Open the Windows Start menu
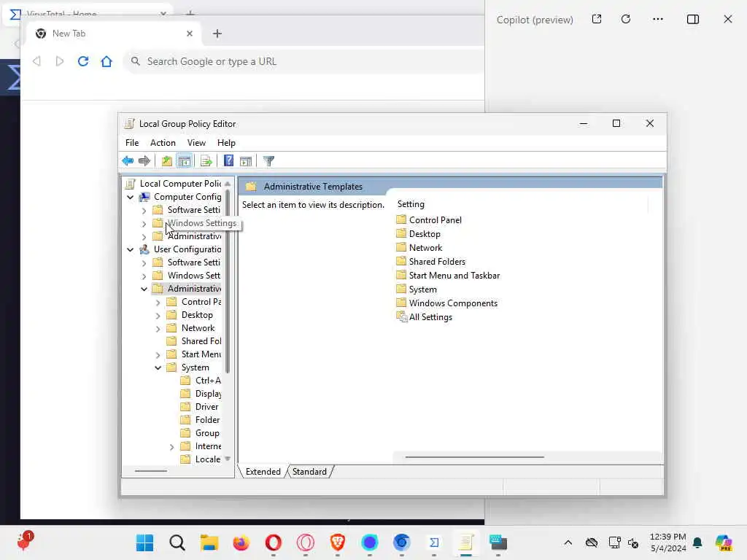Image resolution: width=747 pixels, height=560 pixels. point(145,542)
